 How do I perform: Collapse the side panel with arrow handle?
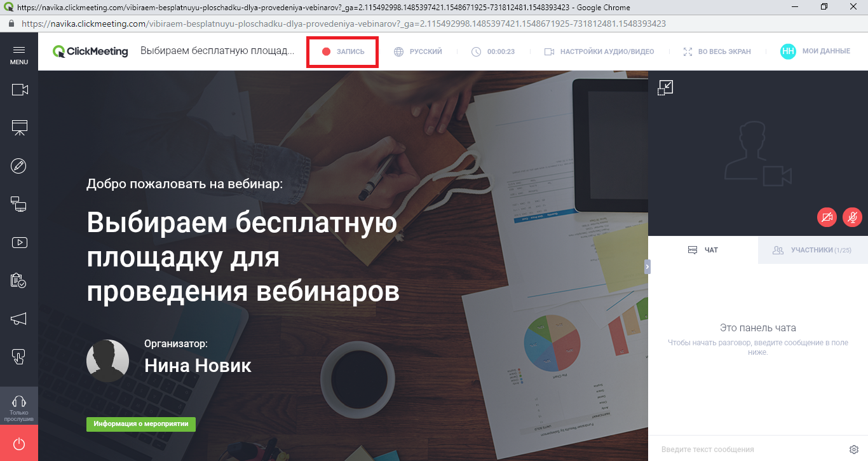pos(648,267)
